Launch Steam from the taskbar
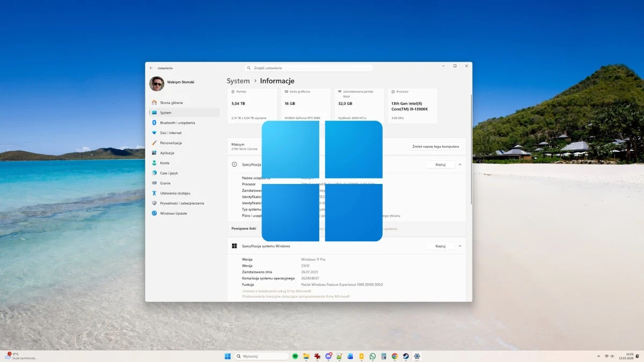 [x=406, y=356]
